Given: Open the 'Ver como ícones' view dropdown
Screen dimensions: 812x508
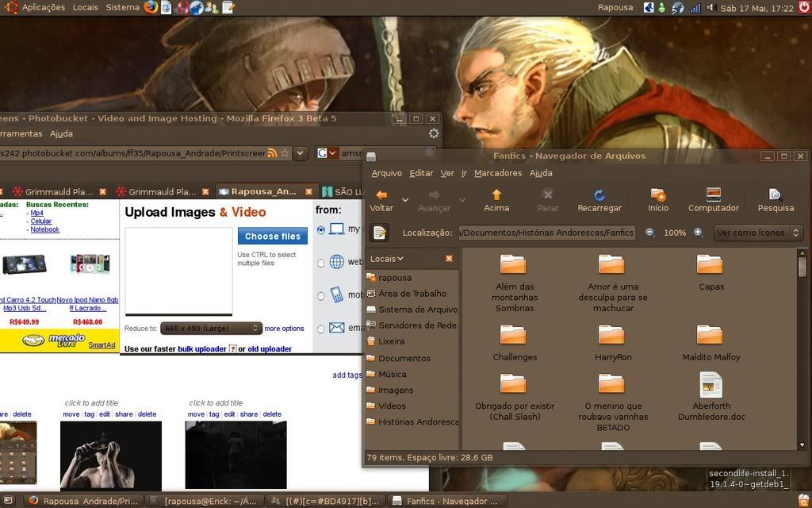Looking at the screenshot, I should click(x=757, y=233).
